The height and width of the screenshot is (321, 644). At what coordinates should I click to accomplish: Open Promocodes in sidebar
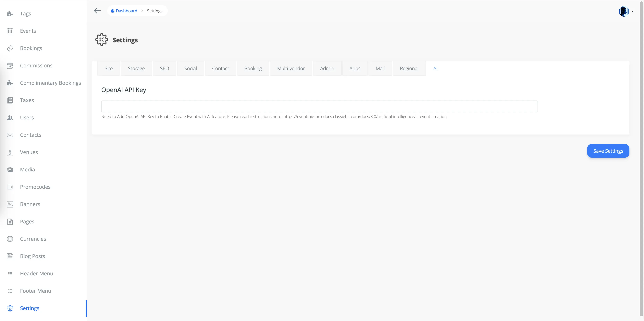coord(35,187)
